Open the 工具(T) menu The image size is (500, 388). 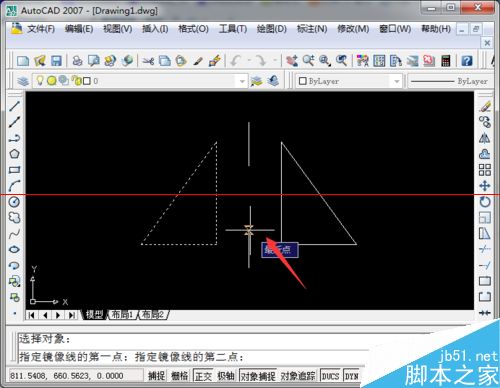(233, 29)
